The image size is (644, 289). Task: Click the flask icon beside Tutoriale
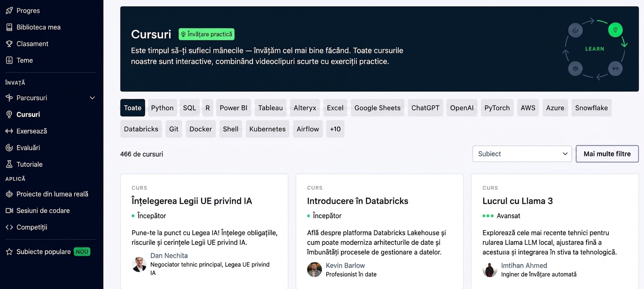click(x=9, y=164)
